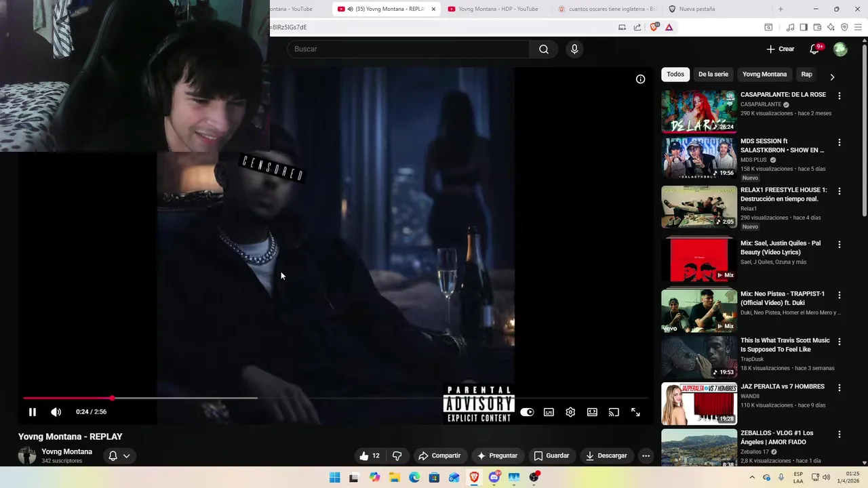The height and width of the screenshot is (488, 868).
Task: Open the Brave Leo AI sparkle icon
Action: click(831, 27)
